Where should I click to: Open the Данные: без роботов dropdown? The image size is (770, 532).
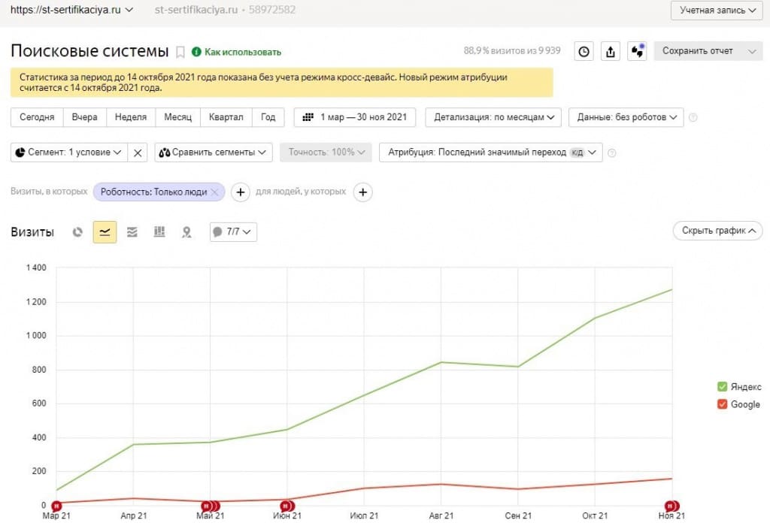pos(626,117)
